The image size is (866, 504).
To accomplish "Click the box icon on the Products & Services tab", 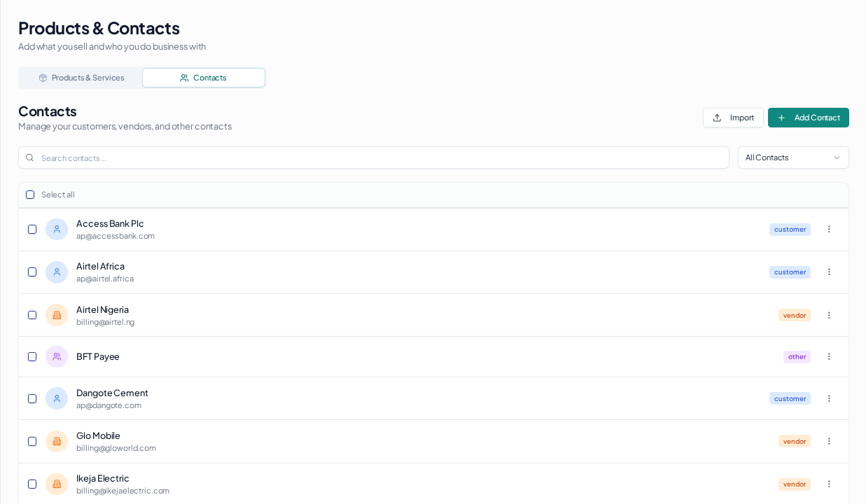I will pos(43,78).
